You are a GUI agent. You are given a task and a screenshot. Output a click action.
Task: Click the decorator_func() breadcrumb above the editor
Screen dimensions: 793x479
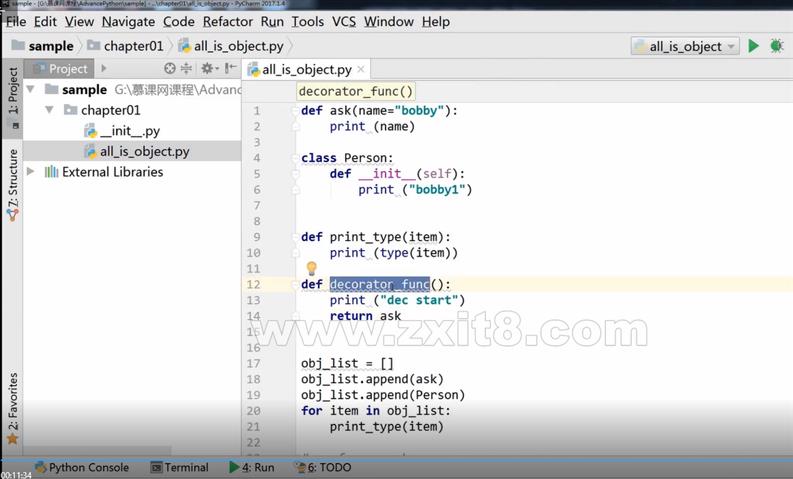pyautogui.click(x=356, y=92)
